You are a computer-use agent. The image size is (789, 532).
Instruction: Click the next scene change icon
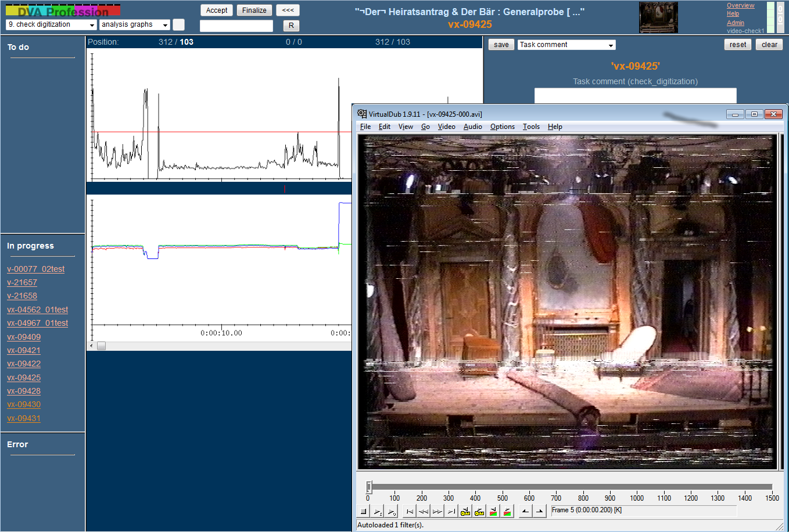(507, 511)
